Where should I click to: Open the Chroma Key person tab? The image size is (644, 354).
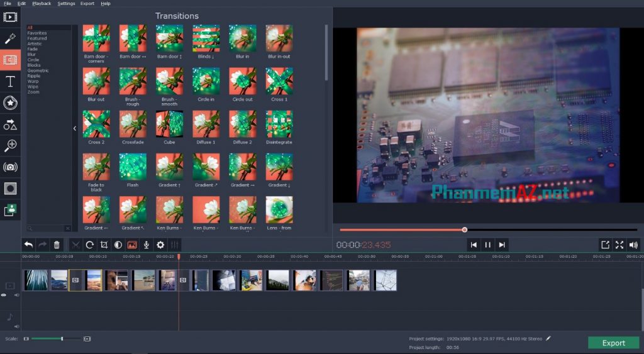point(10,210)
